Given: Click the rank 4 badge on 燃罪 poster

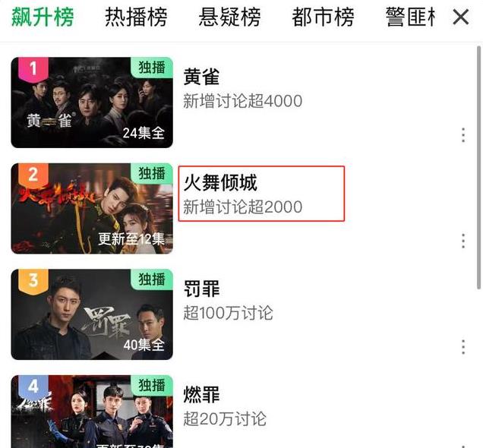Looking at the screenshot, I should click(x=33, y=387).
